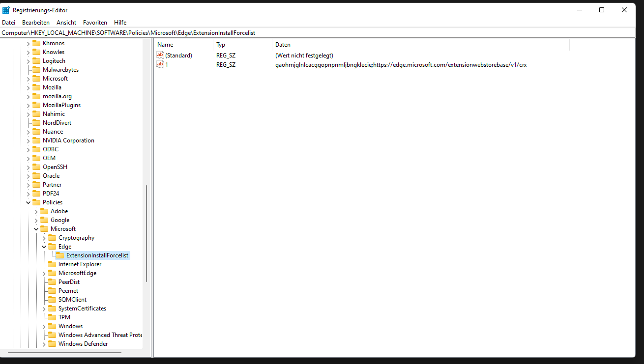Viewport: 644px width, 364px height.
Task: Expand the MicrosoftEdge key
Action: pos(44,273)
